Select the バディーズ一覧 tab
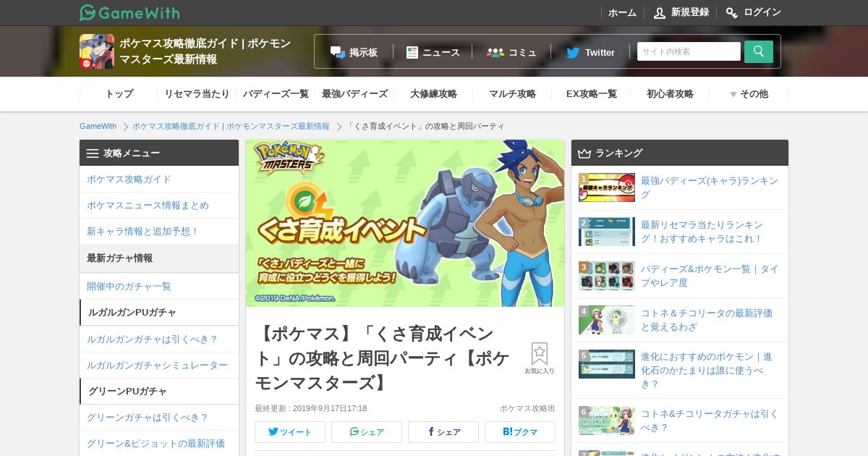This screenshot has width=868, height=456. (x=276, y=94)
